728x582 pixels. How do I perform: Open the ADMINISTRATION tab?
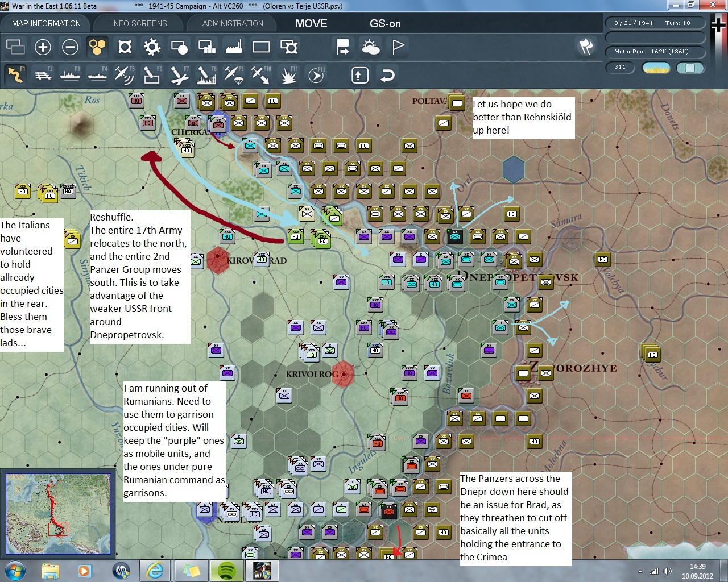(x=233, y=23)
